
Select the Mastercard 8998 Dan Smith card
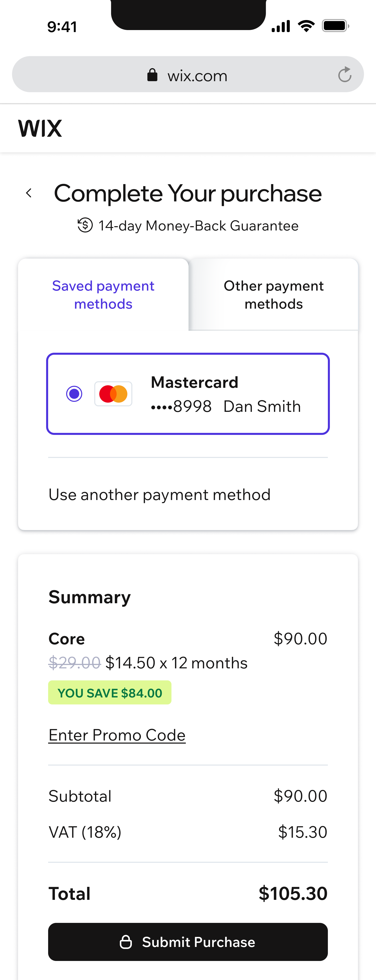pyautogui.click(x=188, y=394)
